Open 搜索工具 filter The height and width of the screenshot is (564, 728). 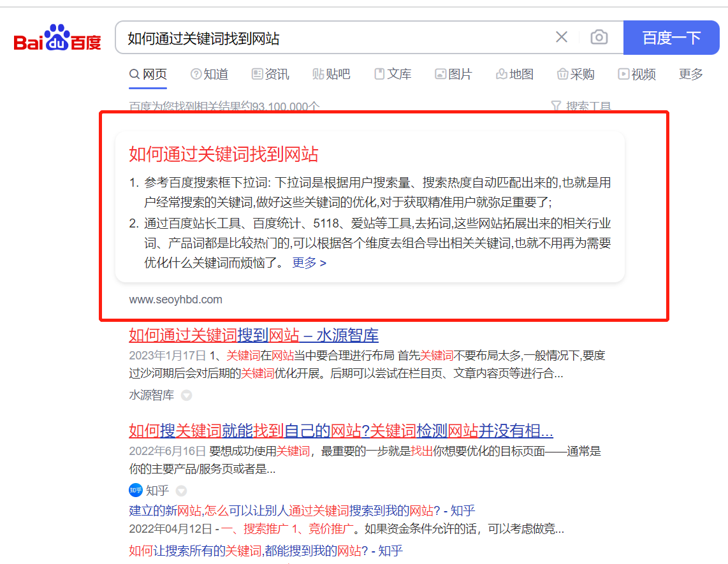[581, 106]
